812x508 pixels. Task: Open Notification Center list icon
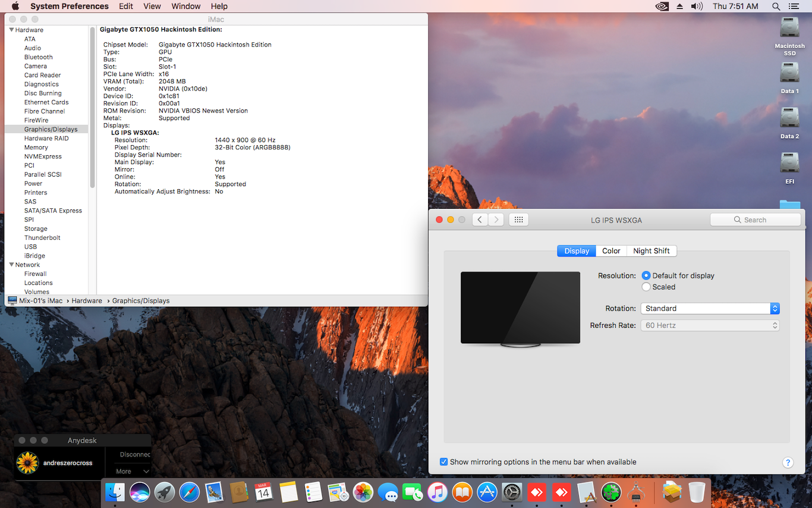click(794, 7)
